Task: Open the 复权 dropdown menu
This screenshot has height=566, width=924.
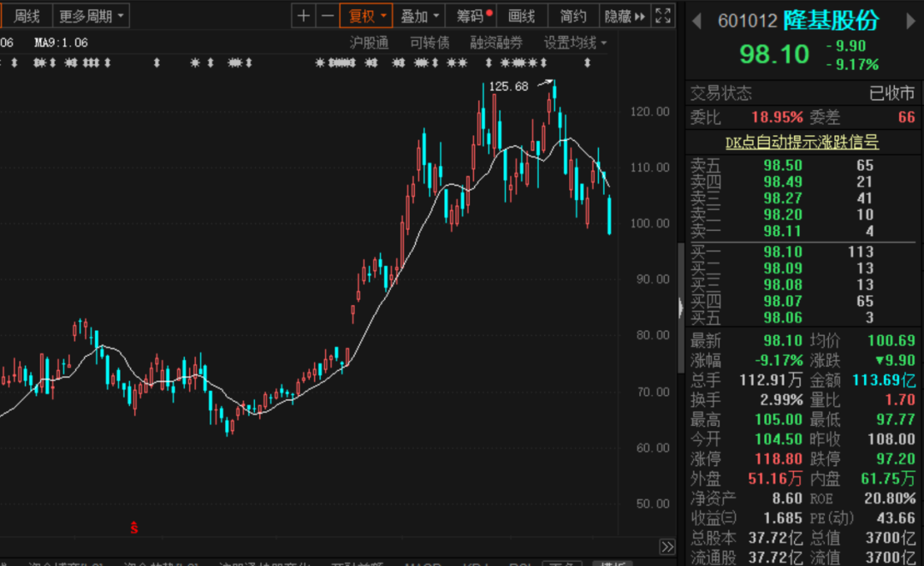Action: click(x=366, y=15)
